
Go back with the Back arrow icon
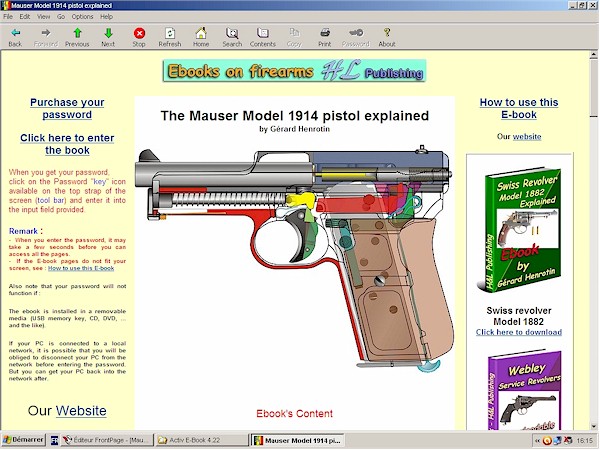point(15,37)
